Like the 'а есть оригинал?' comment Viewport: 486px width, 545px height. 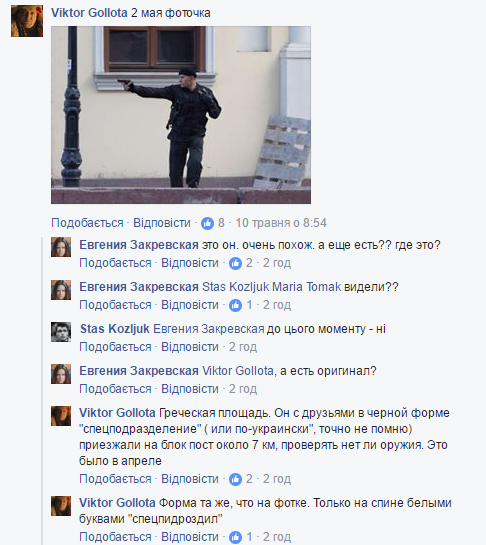click(115, 389)
